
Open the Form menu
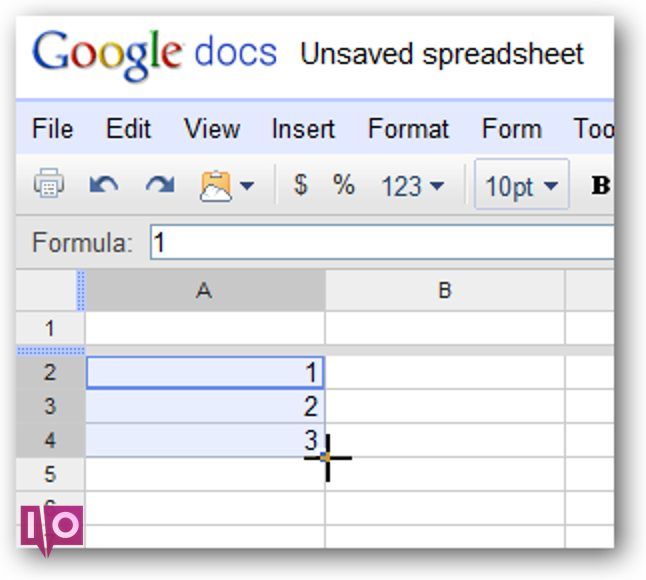coord(511,129)
